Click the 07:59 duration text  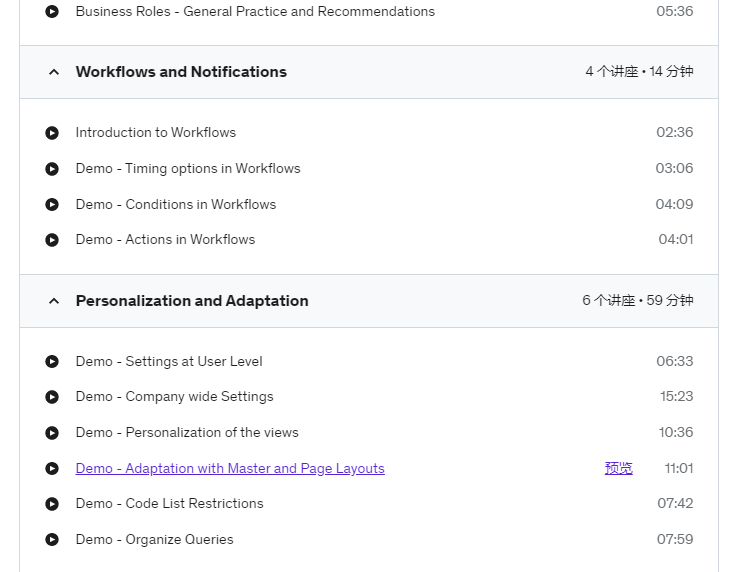tap(675, 540)
